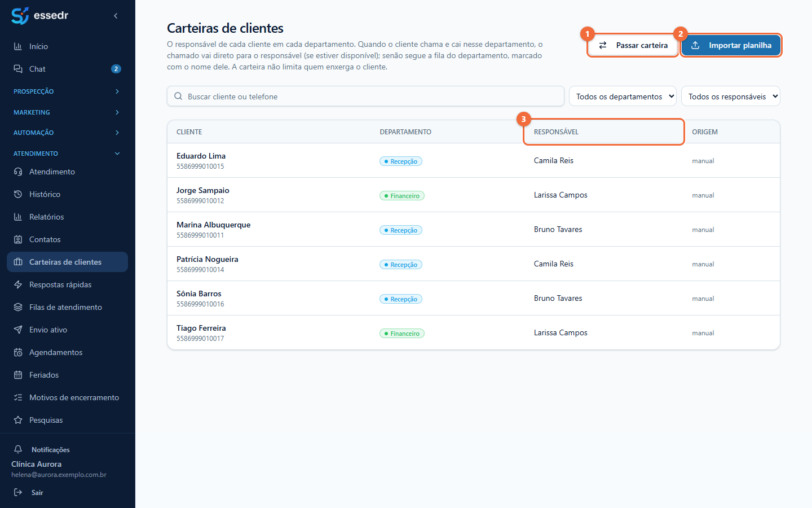Image resolution: width=812 pixels, height=508 pixels.
Task: Select the Eduardo Lima client name
Action: 201,156
